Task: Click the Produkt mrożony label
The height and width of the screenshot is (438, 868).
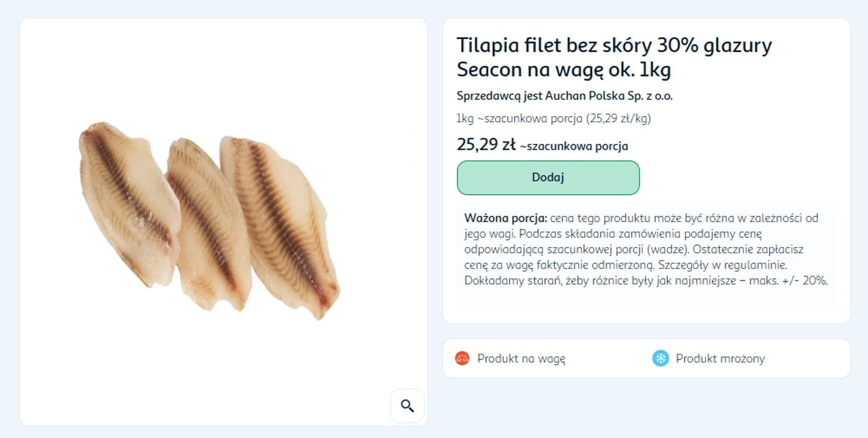Action: coord(720,359)
